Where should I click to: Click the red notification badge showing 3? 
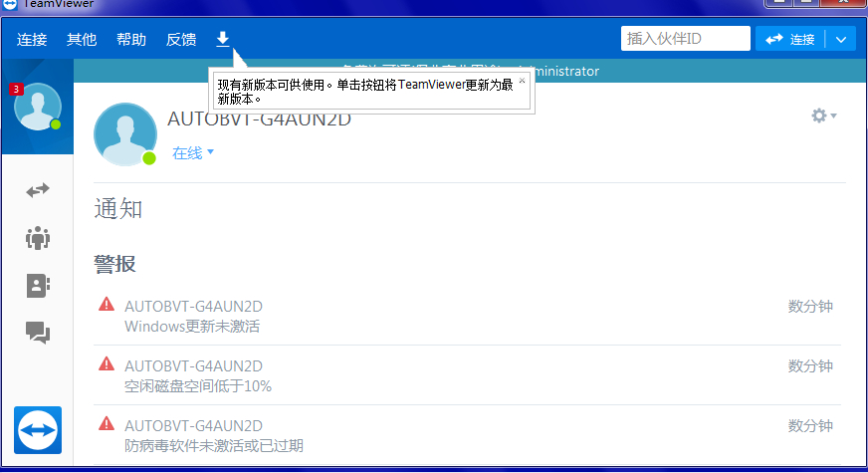(x=16, y=90)
